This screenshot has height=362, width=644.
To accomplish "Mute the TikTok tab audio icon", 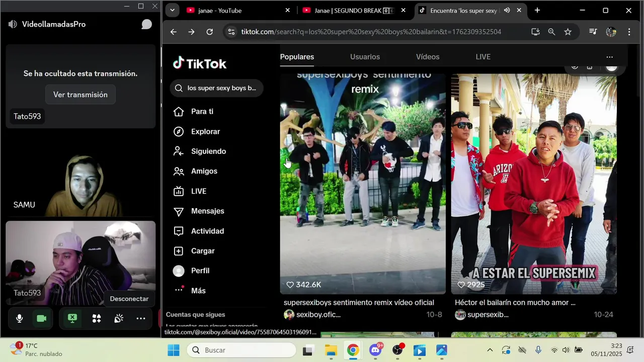I will point(507,10).
